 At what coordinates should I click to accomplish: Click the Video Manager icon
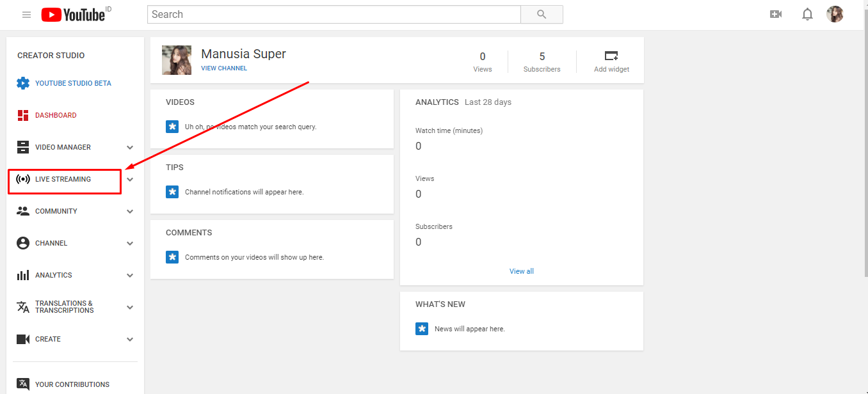pos(23,147)
